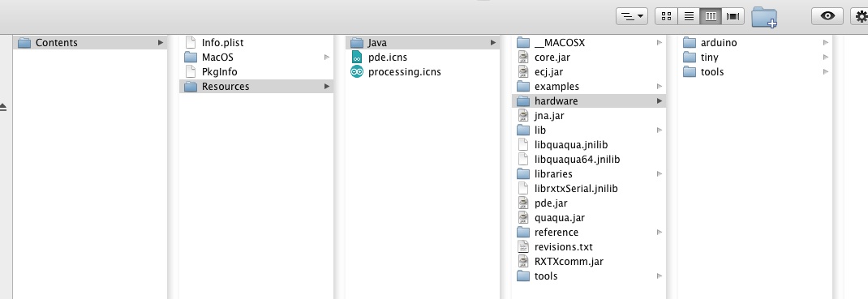Select the quaqua.jar file
Viewport: 868px width, 299px height.
(589, 218)
